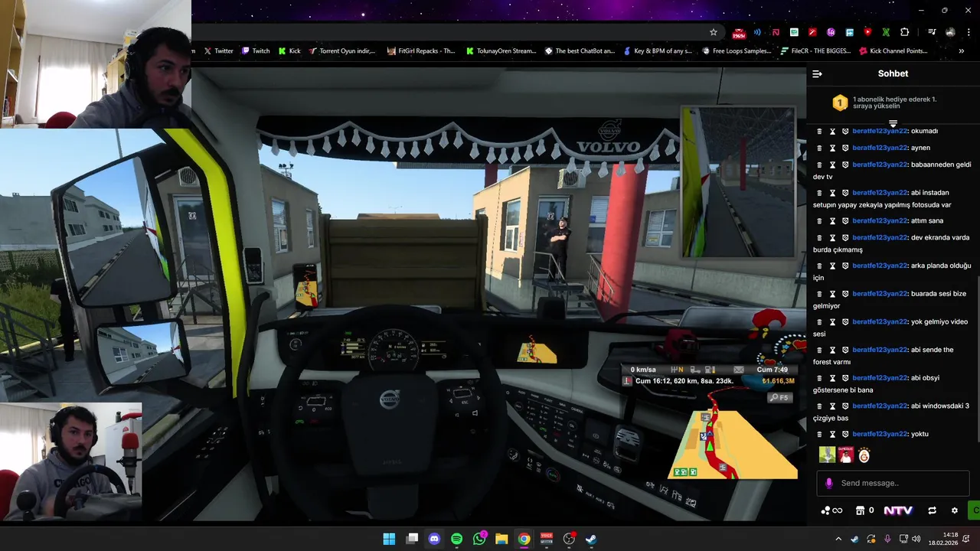This screenshot has width=980, height=551.
Task: Click the purple microphone in message box
Action: point(829,483)
